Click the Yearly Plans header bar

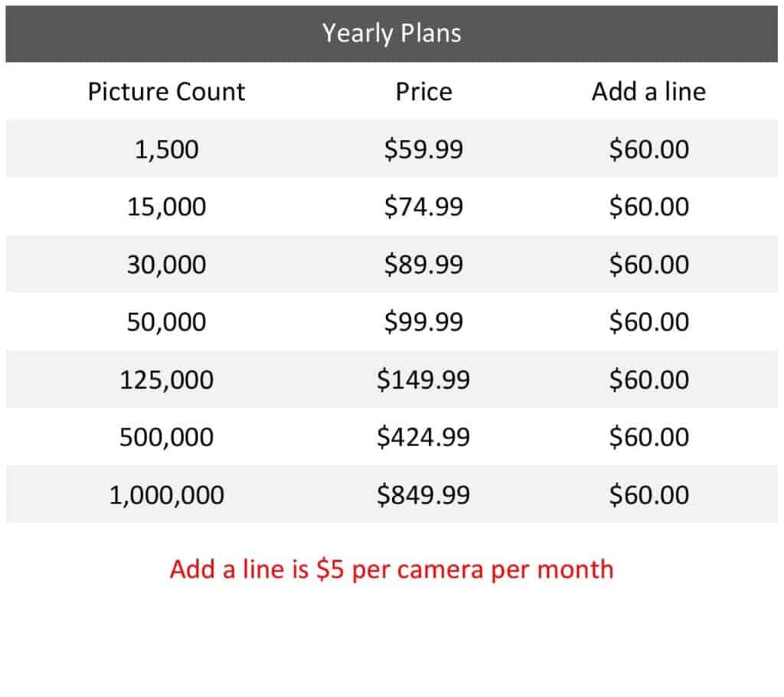coord(391,34)
